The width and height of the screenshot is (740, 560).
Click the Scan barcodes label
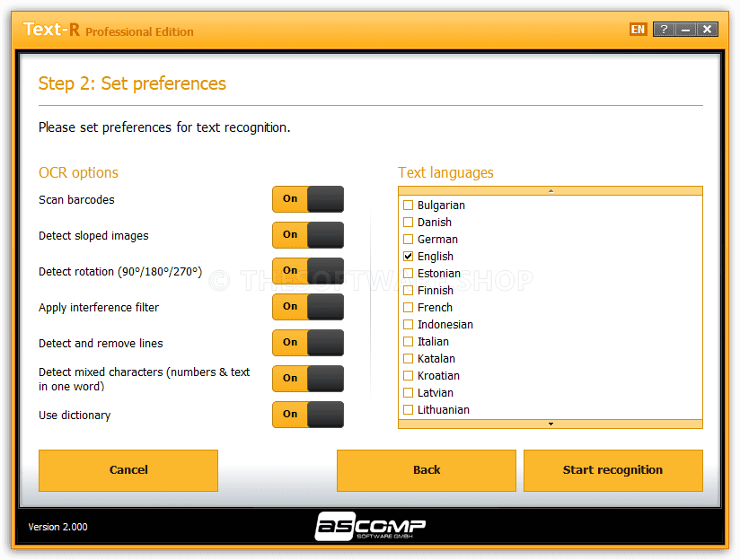click(76, 200)
